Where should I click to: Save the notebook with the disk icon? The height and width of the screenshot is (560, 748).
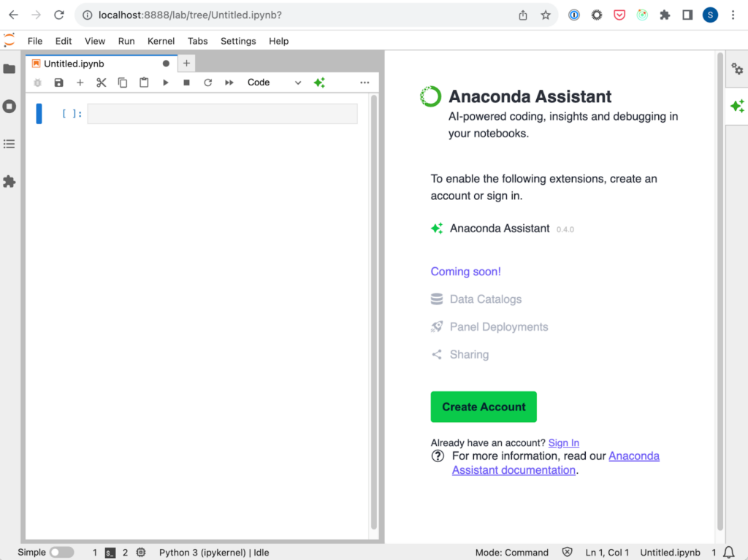58,83
